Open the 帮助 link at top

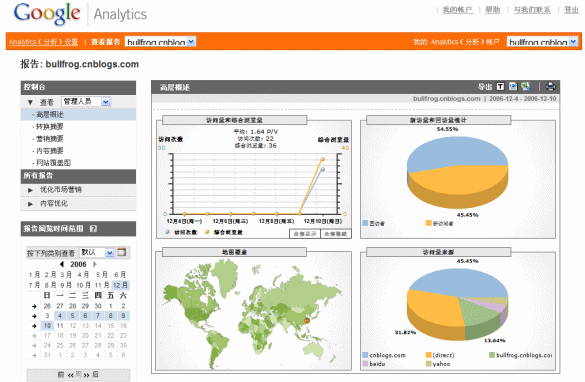492,10
